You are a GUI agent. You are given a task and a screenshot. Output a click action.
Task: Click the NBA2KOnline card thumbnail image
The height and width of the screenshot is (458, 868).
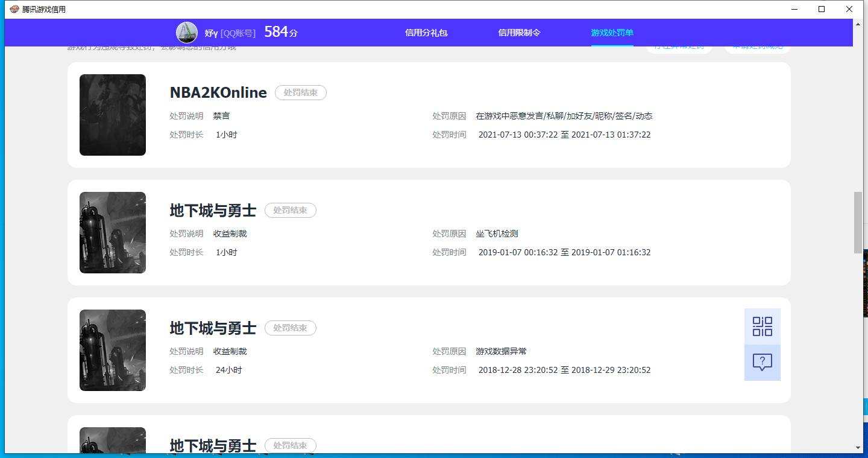pos(113,115)
